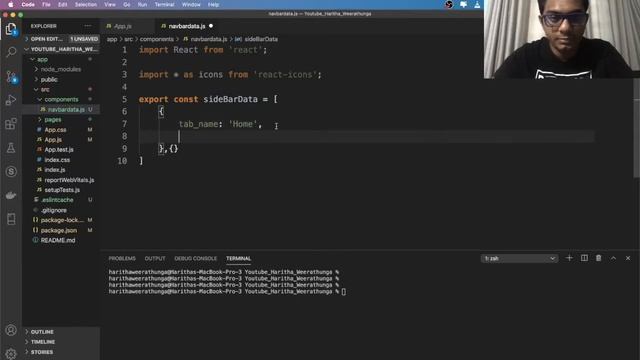Open Explorer more actions ellipsis
The height and width of the screenshot is (360, 640).
pyautogui.click(x=88, y=26)
